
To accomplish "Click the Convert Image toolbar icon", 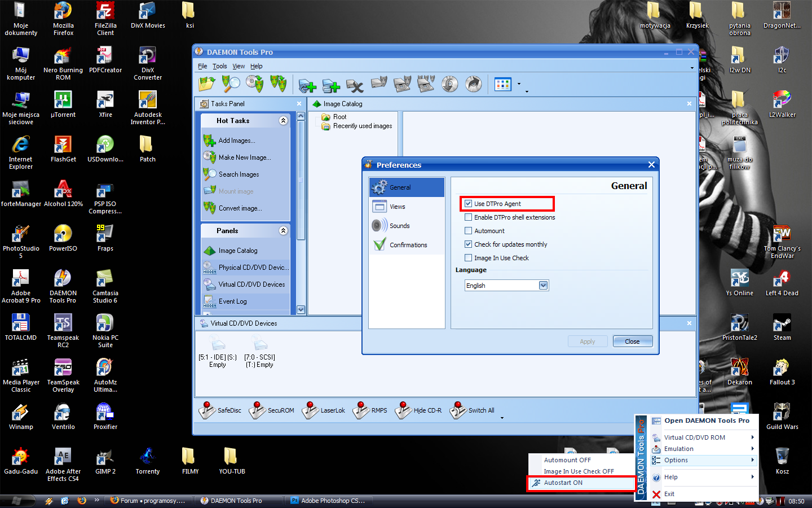I will (279, 84).
